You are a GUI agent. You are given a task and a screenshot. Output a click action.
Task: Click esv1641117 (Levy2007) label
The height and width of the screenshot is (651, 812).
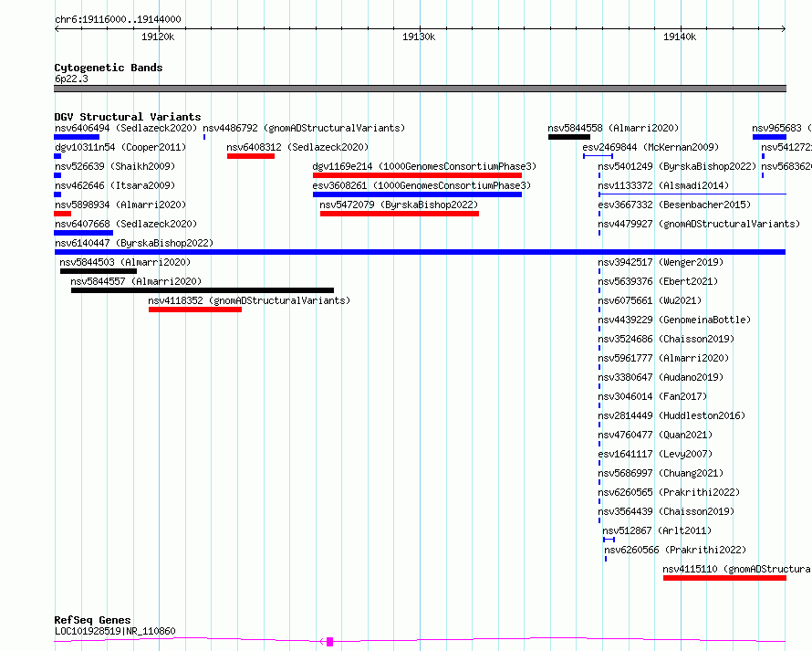(x=655, y=454)
